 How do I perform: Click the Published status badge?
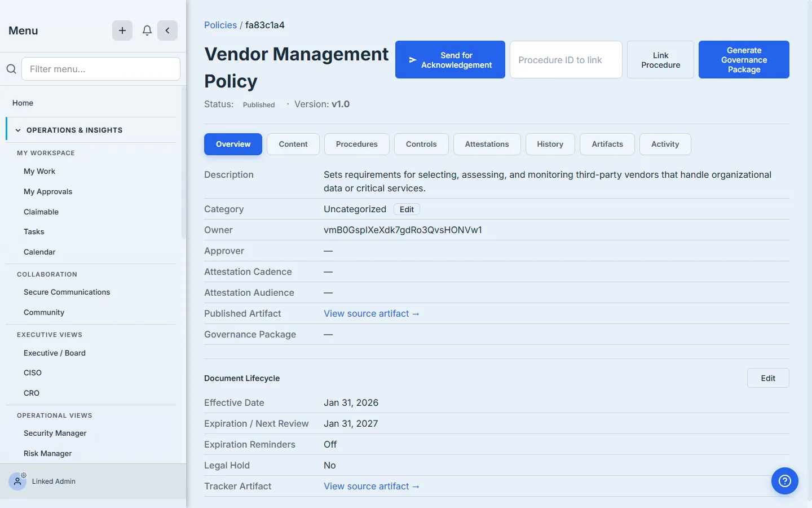259,104
